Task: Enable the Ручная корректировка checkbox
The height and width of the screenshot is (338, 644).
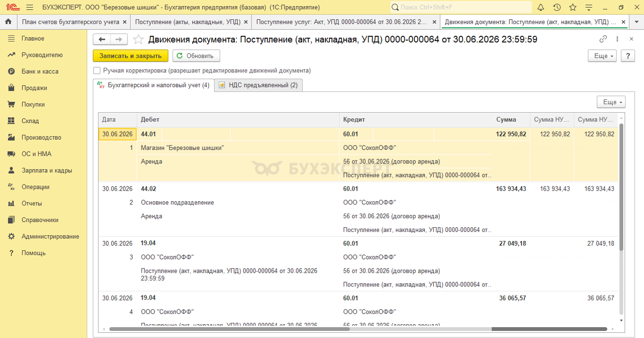Action: coord(97,71)
